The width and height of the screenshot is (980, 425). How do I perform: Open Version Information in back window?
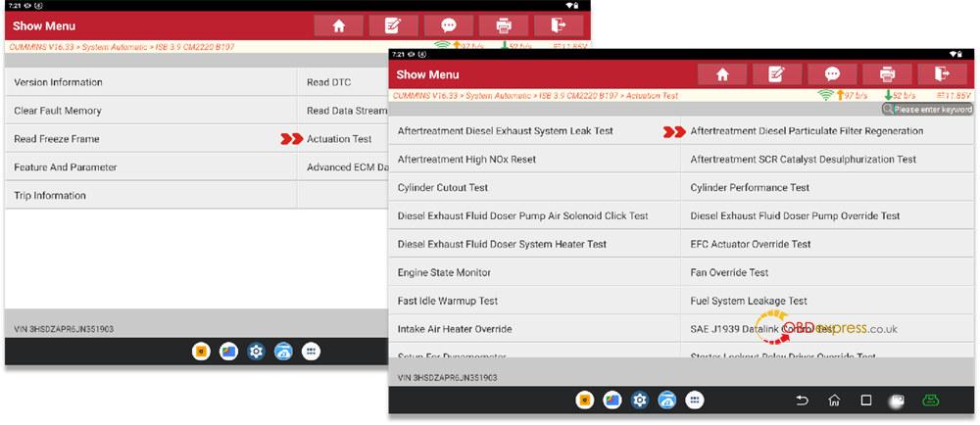[x=151, y=81]
